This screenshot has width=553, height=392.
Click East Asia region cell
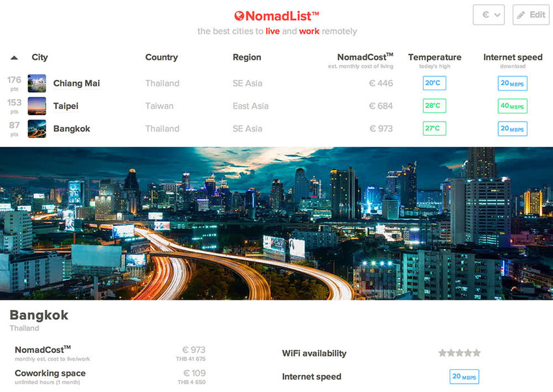(250, 106)
